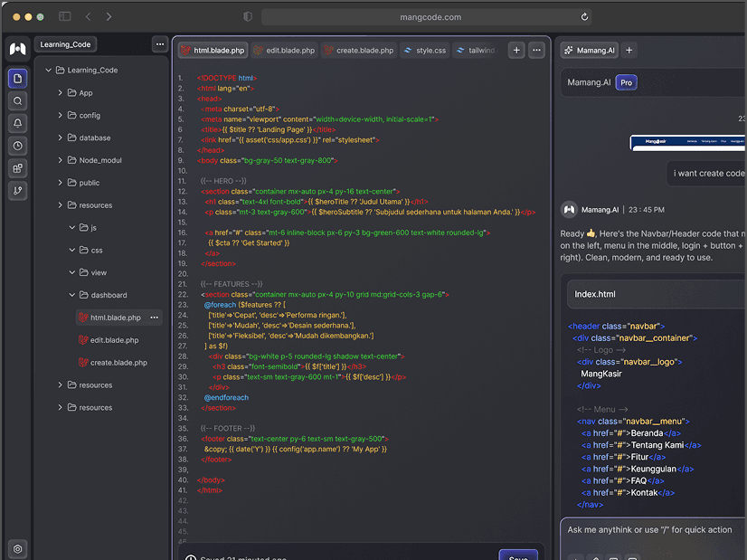Expand the public folder
This screenshot has height=560, width=747.
tap(60, 182)
